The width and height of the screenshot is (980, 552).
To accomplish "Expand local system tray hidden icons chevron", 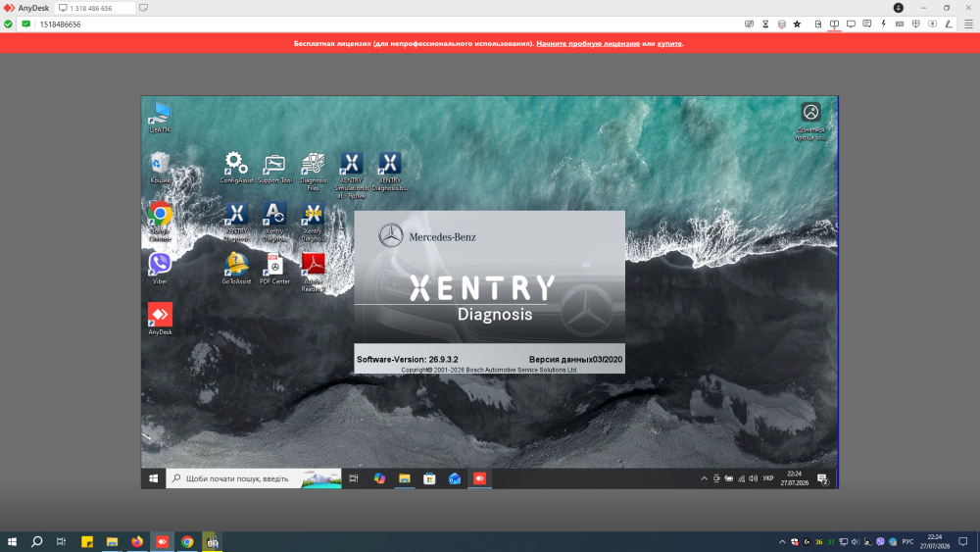I will click(x=782, y=542).
